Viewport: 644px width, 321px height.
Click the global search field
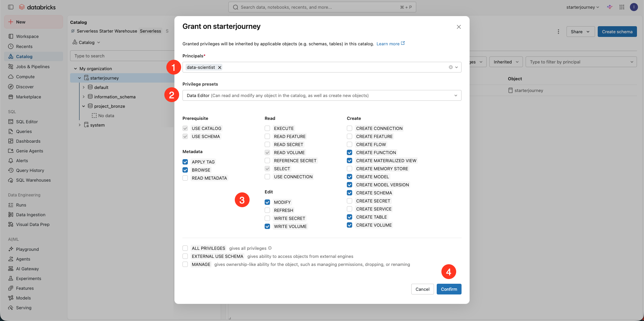click(322, 7)
